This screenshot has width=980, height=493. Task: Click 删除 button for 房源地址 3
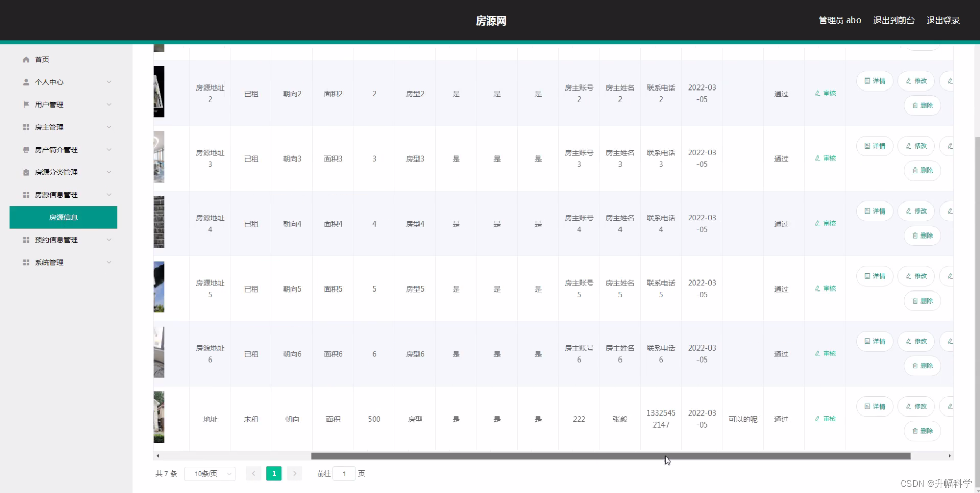tap(922, 171)
